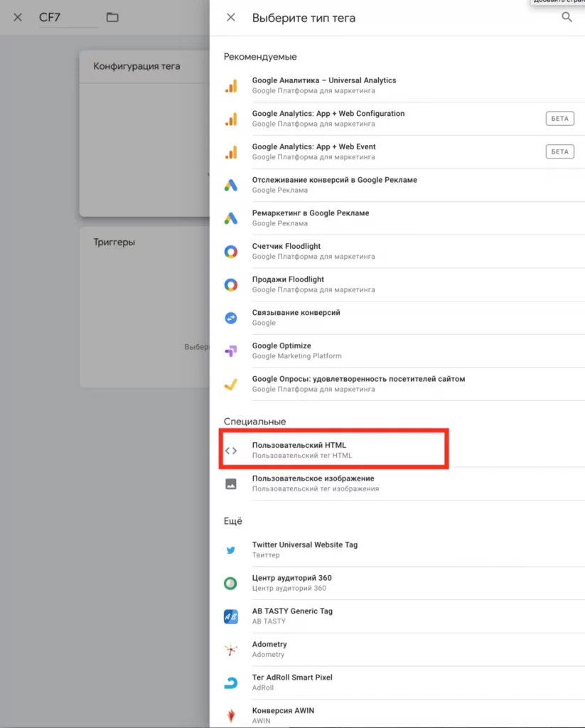Click the Universal Analytics bar-chart icon
The width and height of the screenshot is (585, 728).
(x=231, y=86)
